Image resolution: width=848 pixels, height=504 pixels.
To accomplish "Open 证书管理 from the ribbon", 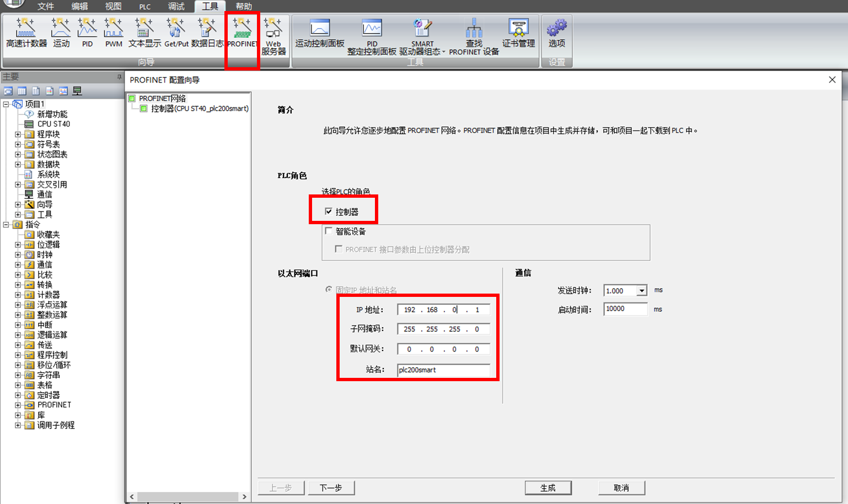I will 518,32.
